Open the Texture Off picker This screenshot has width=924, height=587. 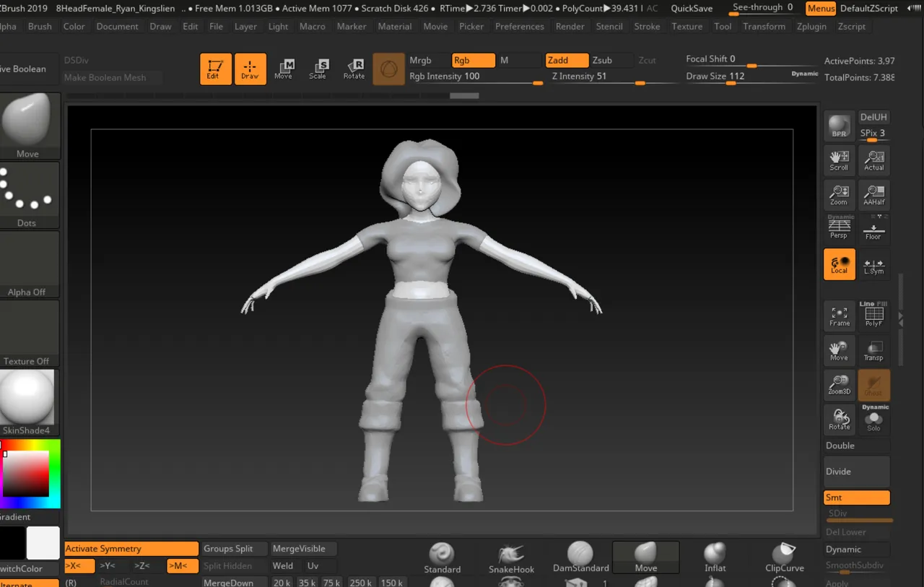click(x=29, y=334)
